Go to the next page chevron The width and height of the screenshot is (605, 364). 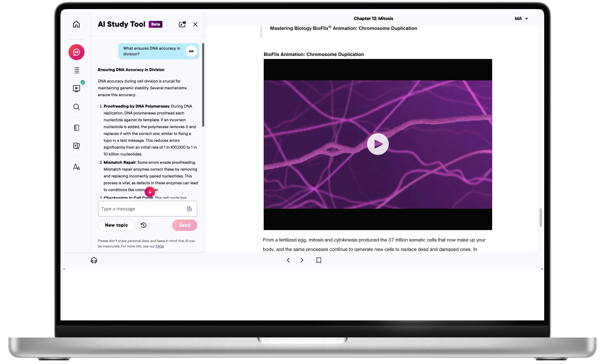(x=302, y=260)
